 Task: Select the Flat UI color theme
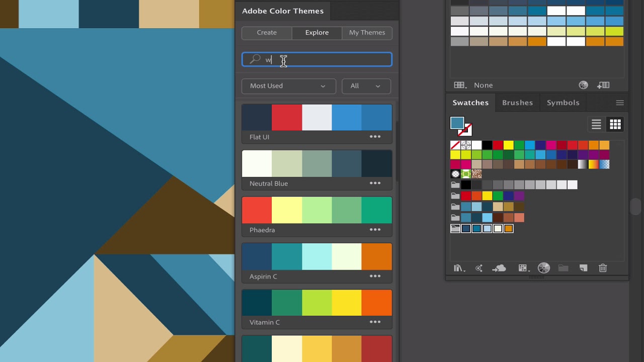pyautogui.click(x=317, y=117)
